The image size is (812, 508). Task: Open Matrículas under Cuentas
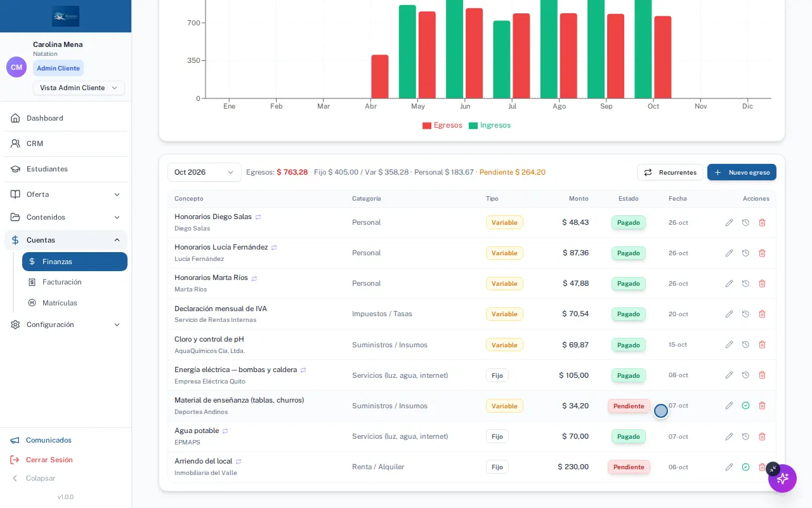(x=75, y=303)
